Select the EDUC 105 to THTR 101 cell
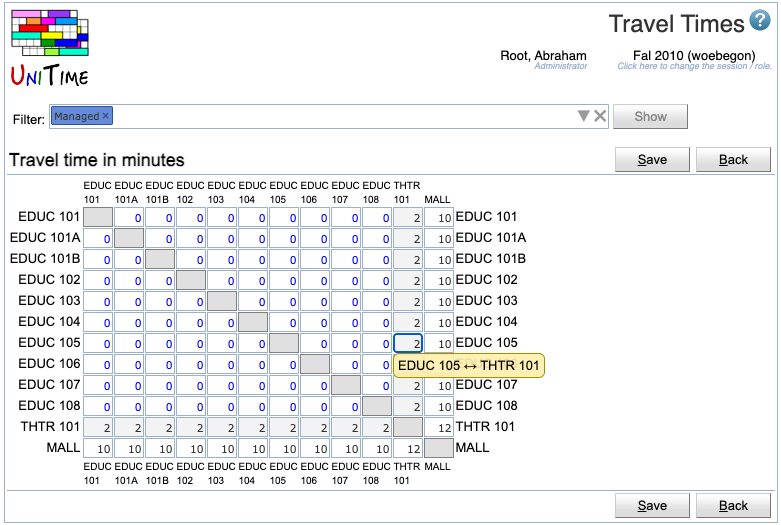Image resolution: width=781 pixels, height=525 pixels. tap(408, 343)
